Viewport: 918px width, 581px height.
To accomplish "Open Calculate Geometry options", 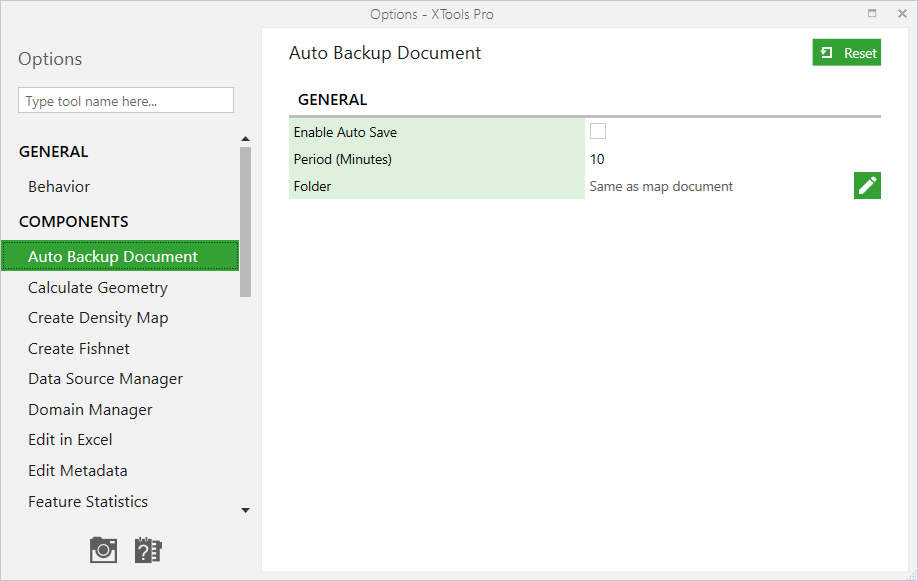I will tap(98, 288).
